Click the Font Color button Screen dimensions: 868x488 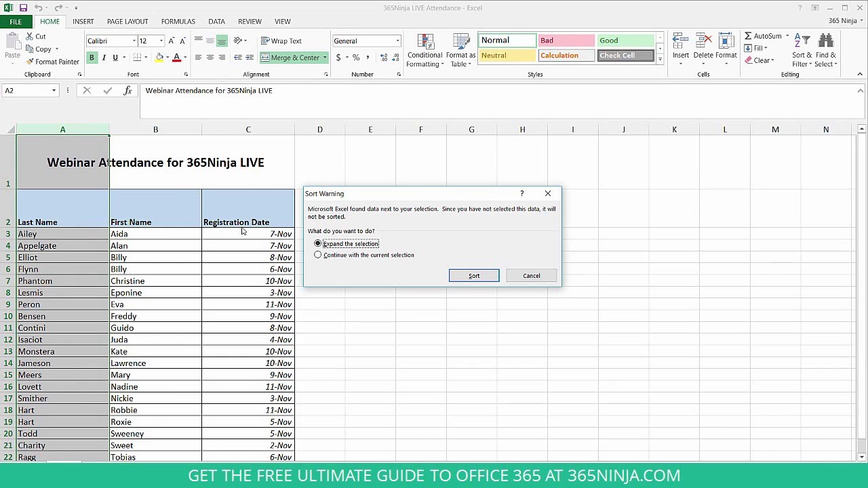[x=176, y=58]
